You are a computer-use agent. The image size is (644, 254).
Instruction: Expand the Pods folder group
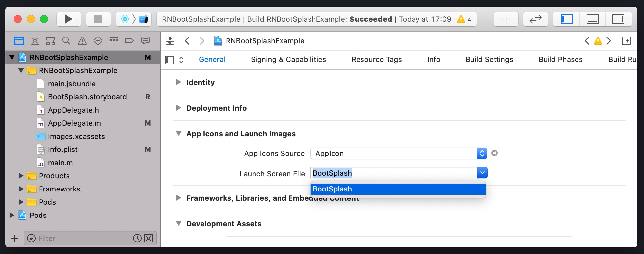click(21, 202)
